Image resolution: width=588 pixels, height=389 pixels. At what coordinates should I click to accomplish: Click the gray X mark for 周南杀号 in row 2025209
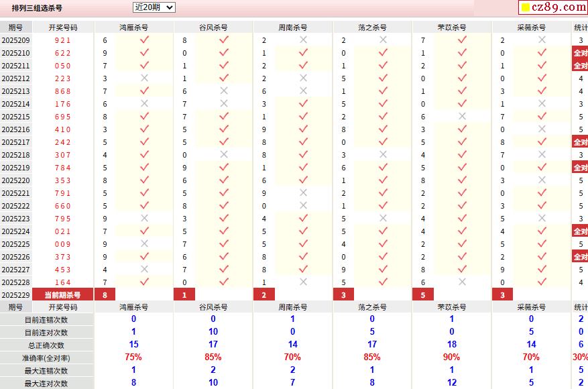(x=303, y=40)
